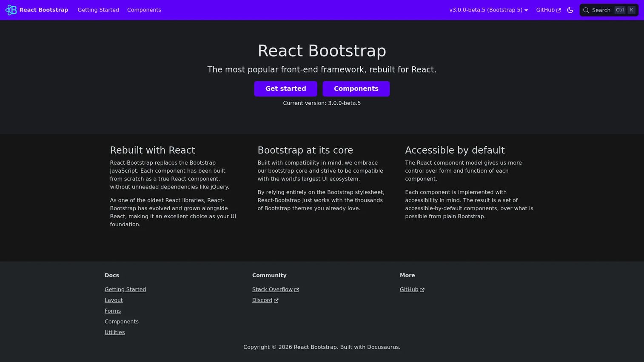Image resolution: width=644 pixels, height=362 pixels.
Task: Click the copyright line in the footer
Action: point(322,347)
